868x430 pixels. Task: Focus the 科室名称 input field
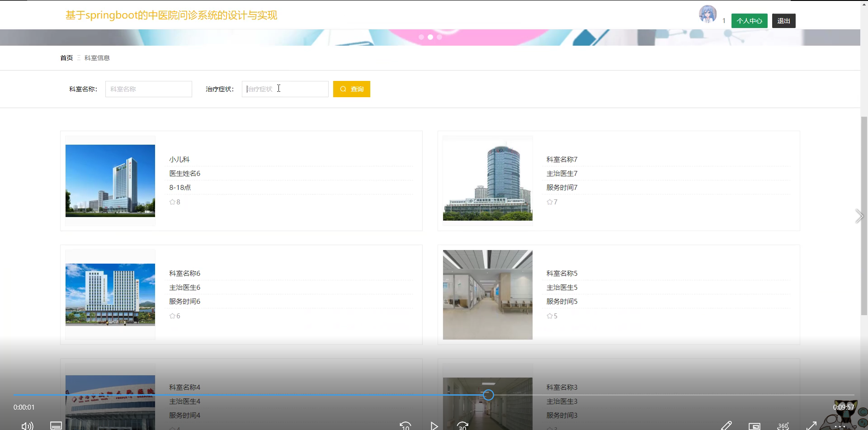[x=148, y=89]
